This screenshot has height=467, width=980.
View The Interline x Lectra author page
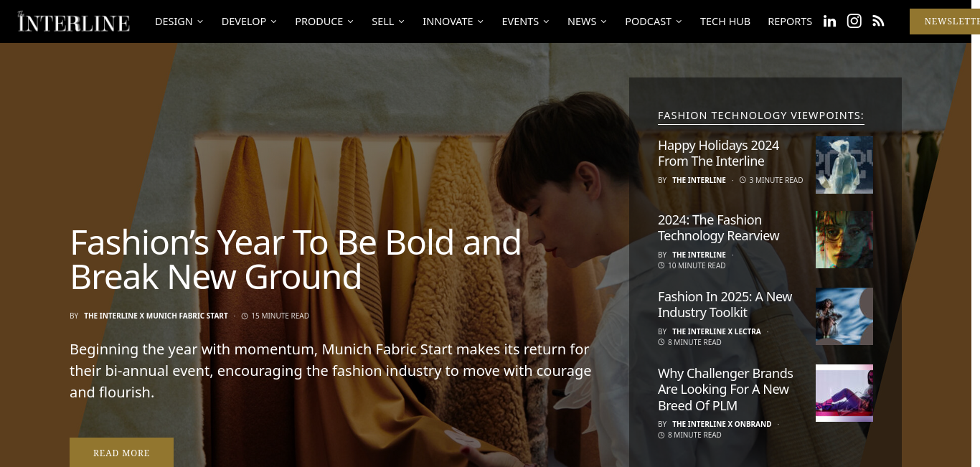coord(716,331)
